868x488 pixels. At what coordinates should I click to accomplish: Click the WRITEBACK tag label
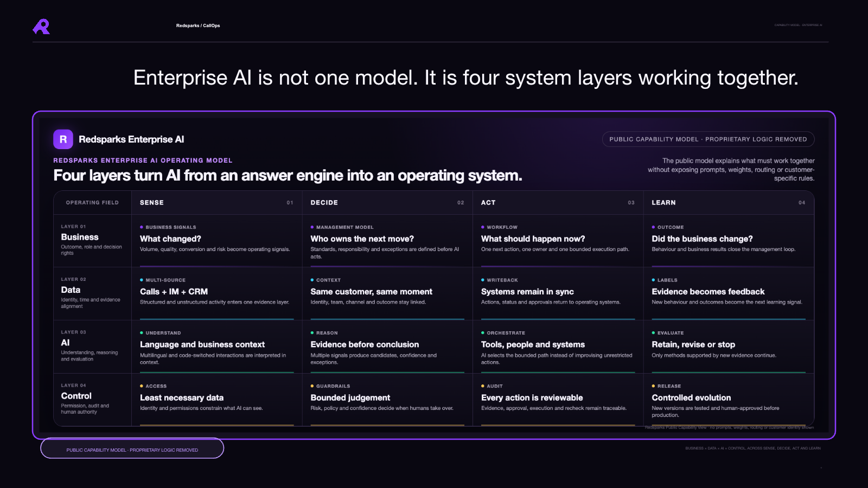502,280
